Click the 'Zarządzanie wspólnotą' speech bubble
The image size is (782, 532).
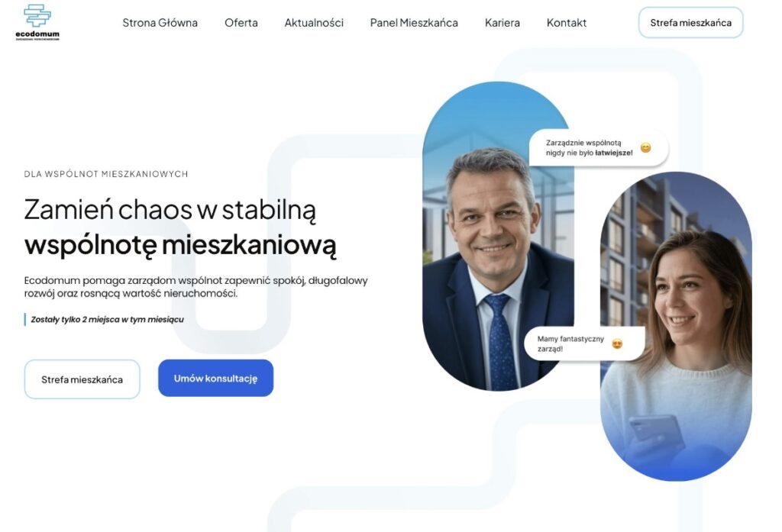[599, 147]
